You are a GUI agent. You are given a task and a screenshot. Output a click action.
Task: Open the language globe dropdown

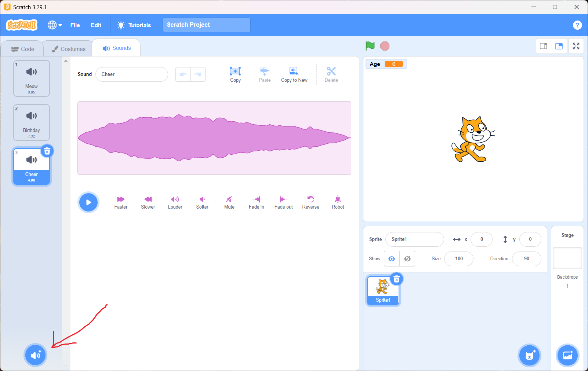[x=55, y=25]
